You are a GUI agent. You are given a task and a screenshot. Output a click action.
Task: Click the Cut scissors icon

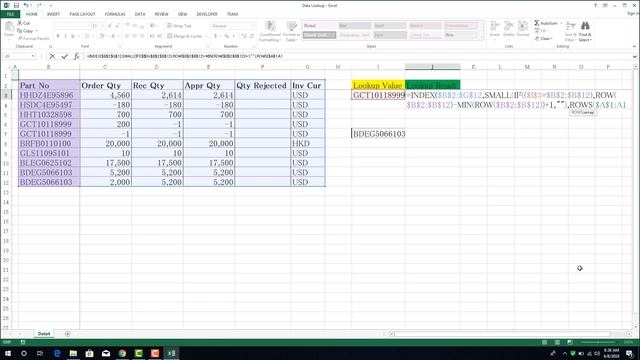(20, 23)
